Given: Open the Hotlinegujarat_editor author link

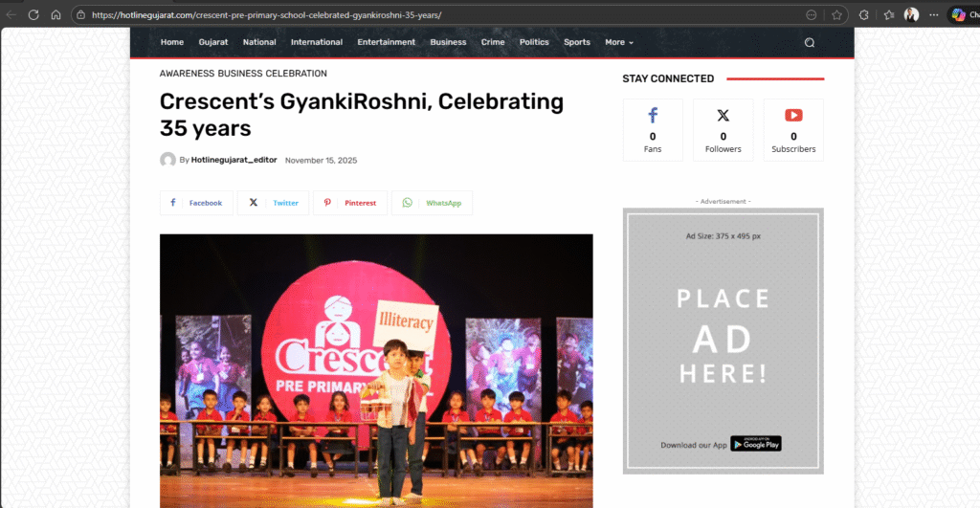Looking at the screenshot, I should 234,160.
